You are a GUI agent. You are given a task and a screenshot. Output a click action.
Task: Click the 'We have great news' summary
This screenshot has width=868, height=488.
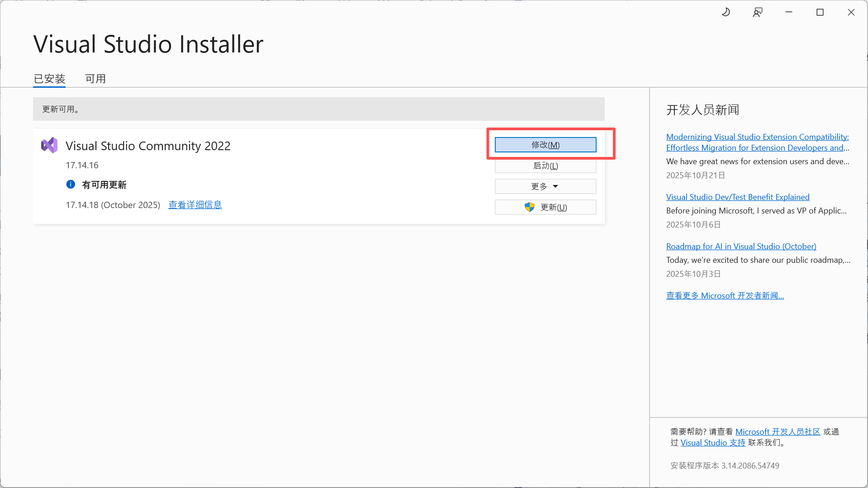pos(758,161)
